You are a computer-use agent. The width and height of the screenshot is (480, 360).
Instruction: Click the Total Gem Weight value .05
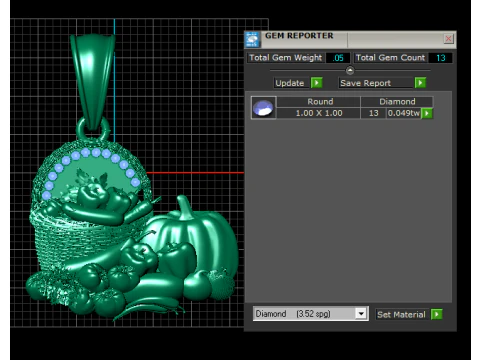pos(338,58)
